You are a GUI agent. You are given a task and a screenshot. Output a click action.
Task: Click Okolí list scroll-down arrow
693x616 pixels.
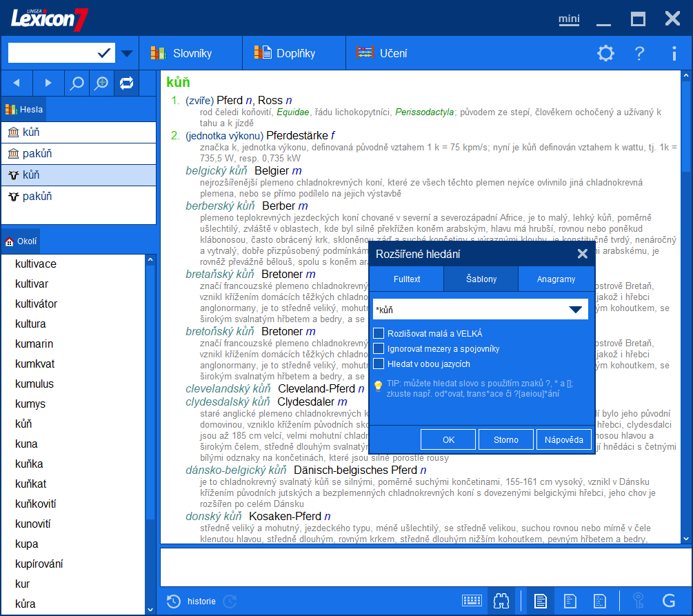[x=150, y=609]
